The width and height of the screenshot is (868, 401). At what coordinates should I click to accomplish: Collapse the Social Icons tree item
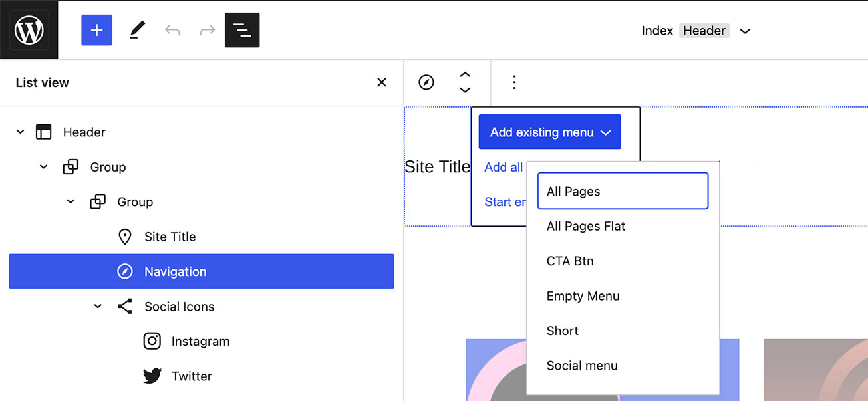coord(98,307)
